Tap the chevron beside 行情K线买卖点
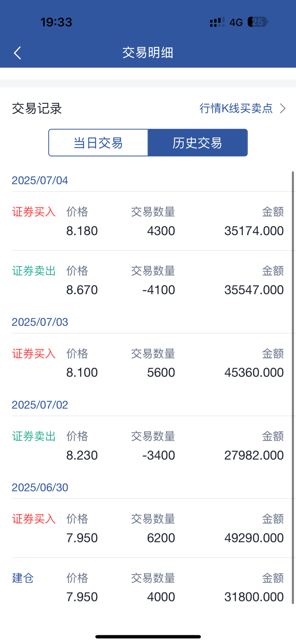296x644 pixels. [x=283, y=108]
